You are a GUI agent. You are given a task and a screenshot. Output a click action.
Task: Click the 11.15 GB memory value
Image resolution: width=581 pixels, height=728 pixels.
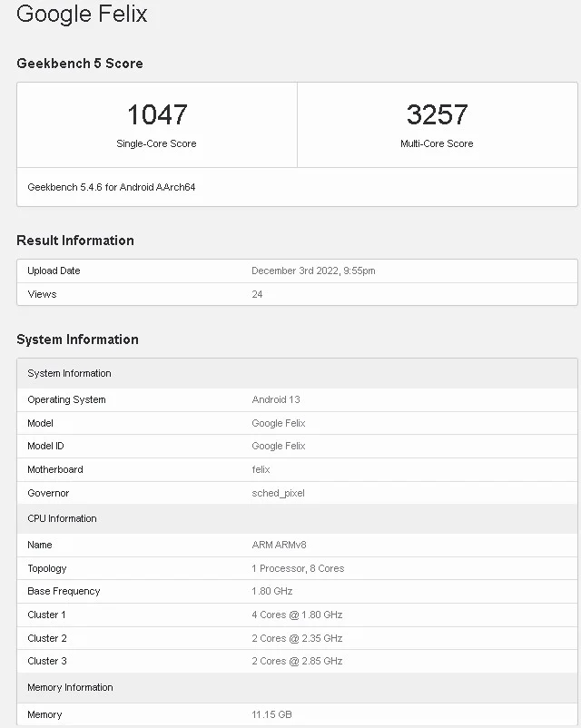tap(271, 714)
